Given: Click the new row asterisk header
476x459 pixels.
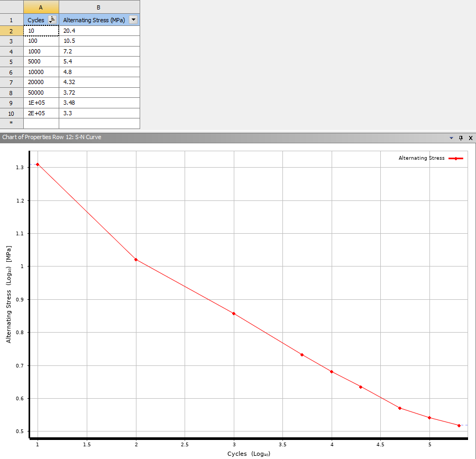Looking at the screenshot, I should (11, 123).
